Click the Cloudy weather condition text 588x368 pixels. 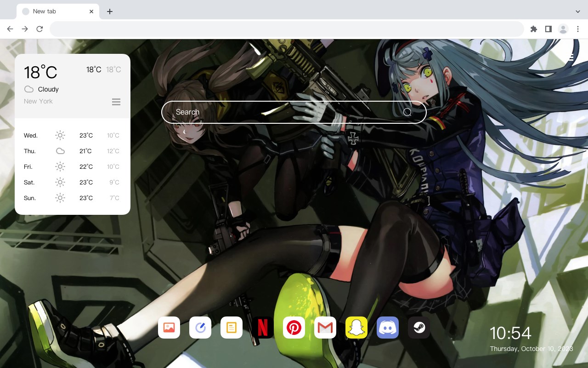pos(48,89)
